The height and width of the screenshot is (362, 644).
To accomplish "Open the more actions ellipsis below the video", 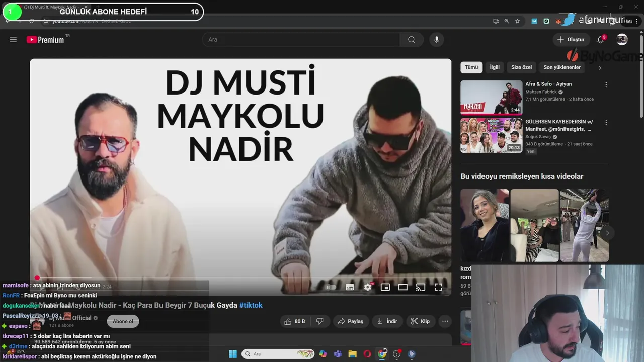I will tap(445, 321).
